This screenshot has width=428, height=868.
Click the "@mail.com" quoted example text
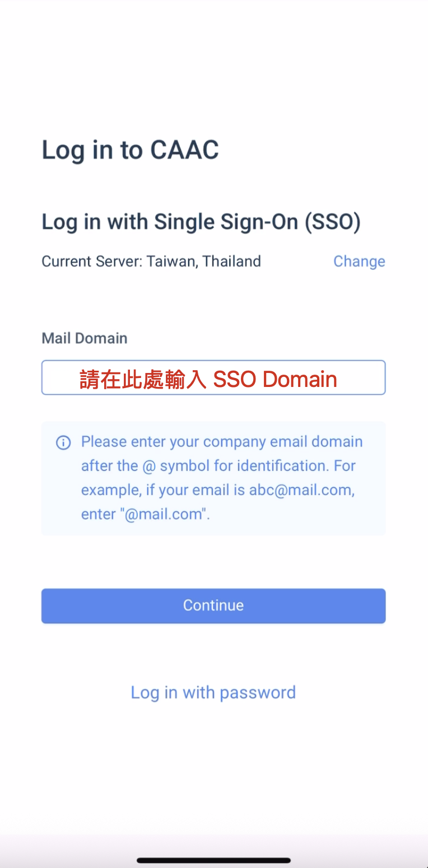click(166, 514)
